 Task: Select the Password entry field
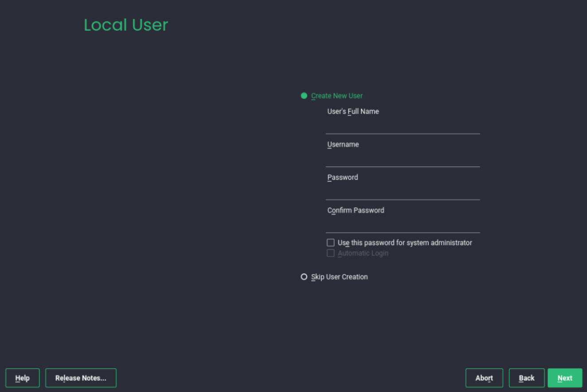tap(403, 192)
